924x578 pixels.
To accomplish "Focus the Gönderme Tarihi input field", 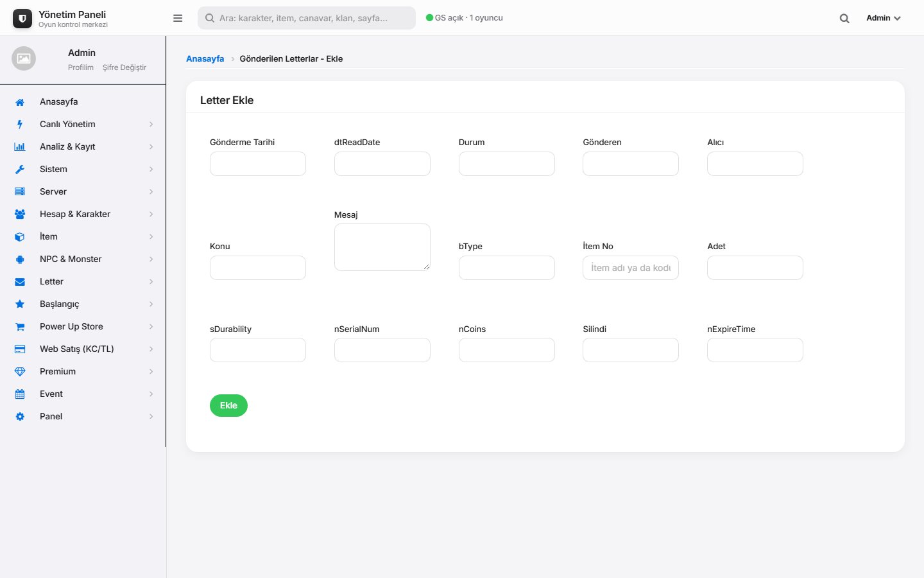I will 258,164.
